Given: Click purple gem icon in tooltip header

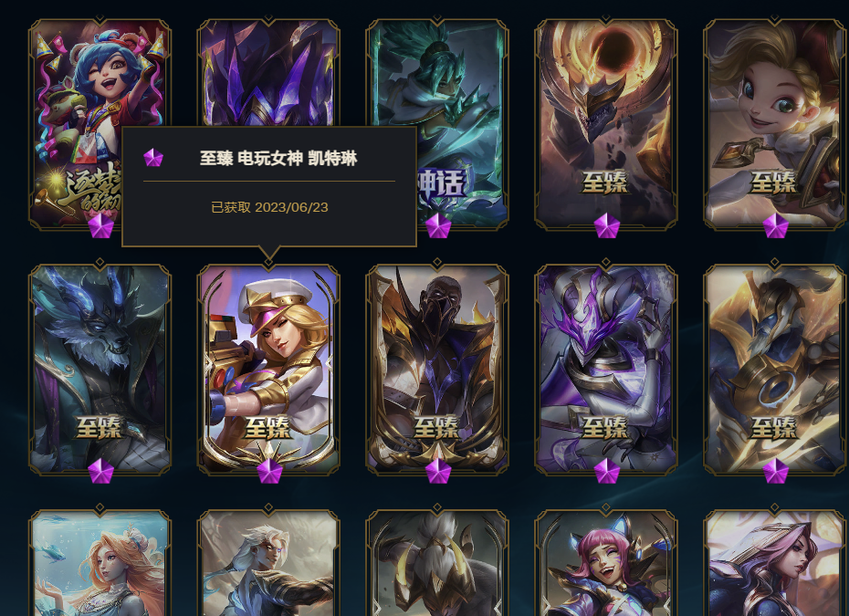Looking at the screenshot, I should tap(153, 158).
